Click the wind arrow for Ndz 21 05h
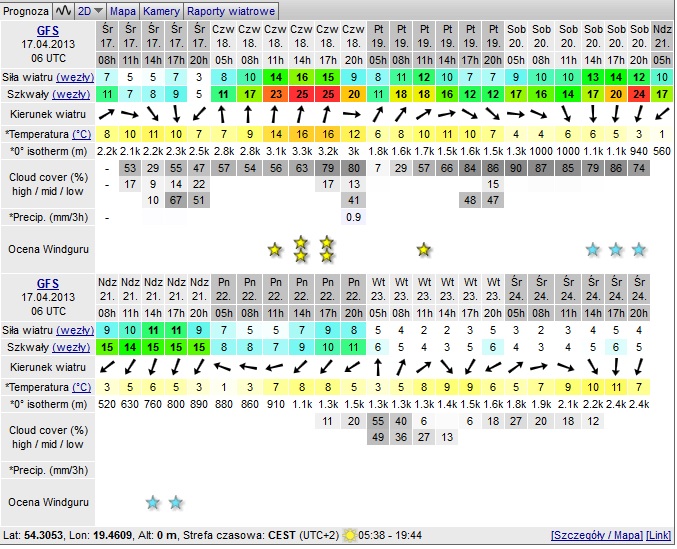This screenshot has width=677, height=549. tap(662, 114)
